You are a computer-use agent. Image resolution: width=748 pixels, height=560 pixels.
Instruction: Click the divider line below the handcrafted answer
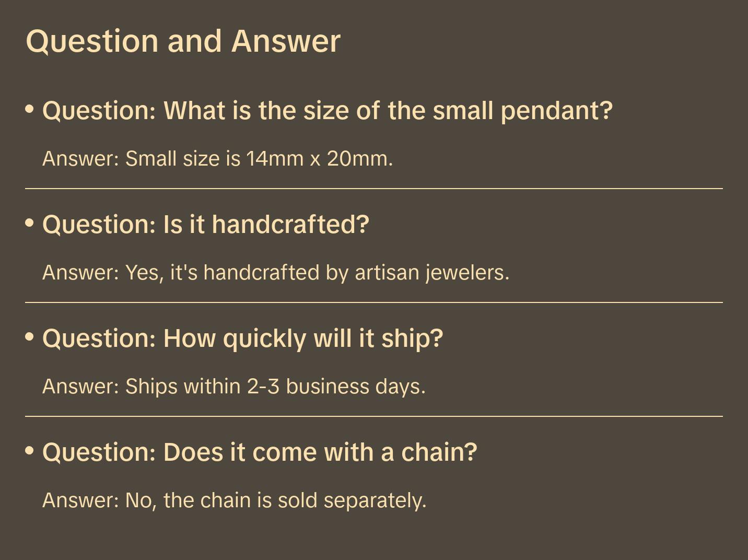tap(374, 302)
